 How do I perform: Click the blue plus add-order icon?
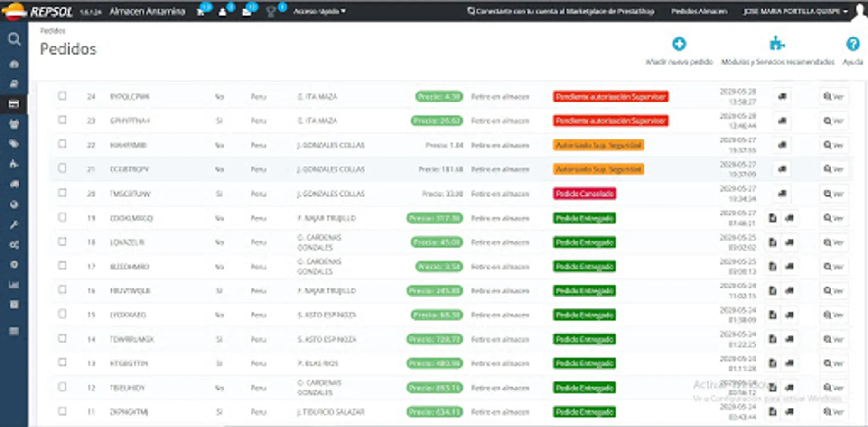[679, 44]
